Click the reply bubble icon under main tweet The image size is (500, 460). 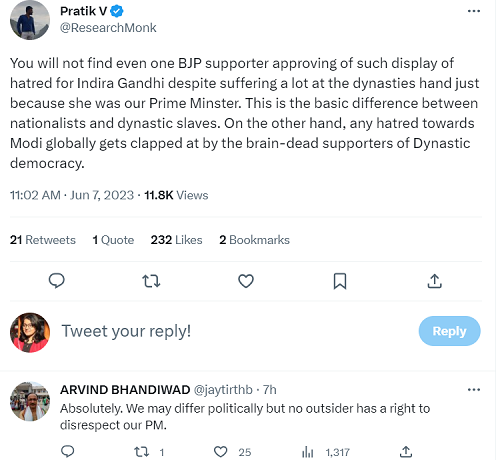pyautogui.click(x=57, y=281)
